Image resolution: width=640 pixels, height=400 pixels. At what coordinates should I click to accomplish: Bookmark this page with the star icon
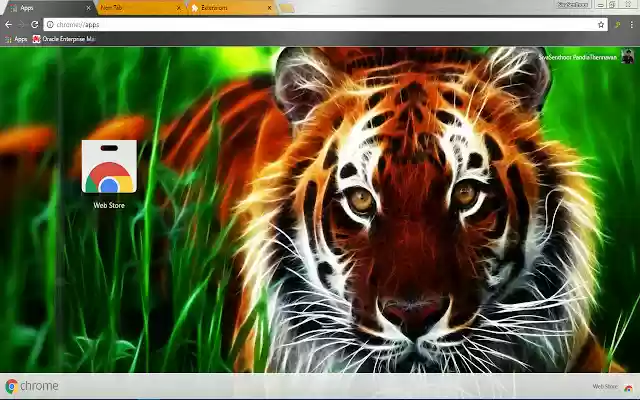[601, 24]
